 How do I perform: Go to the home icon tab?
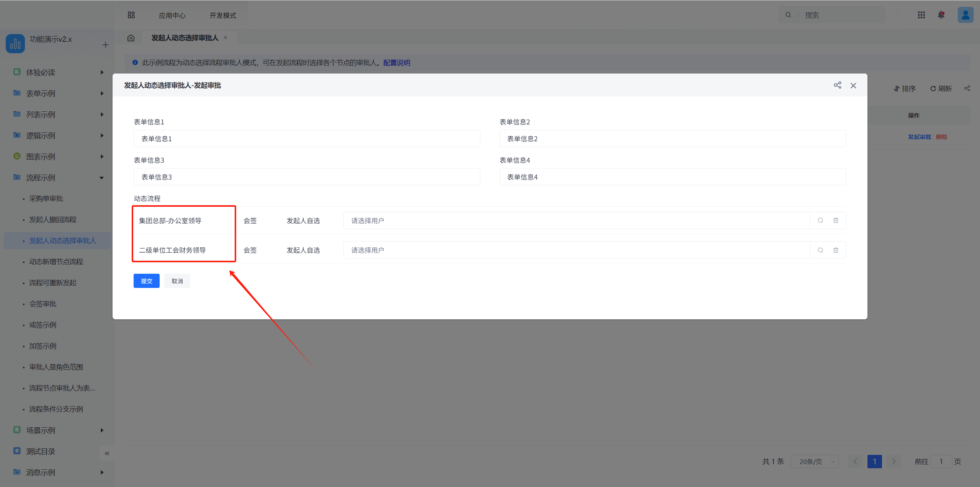[x=131, y=38]
